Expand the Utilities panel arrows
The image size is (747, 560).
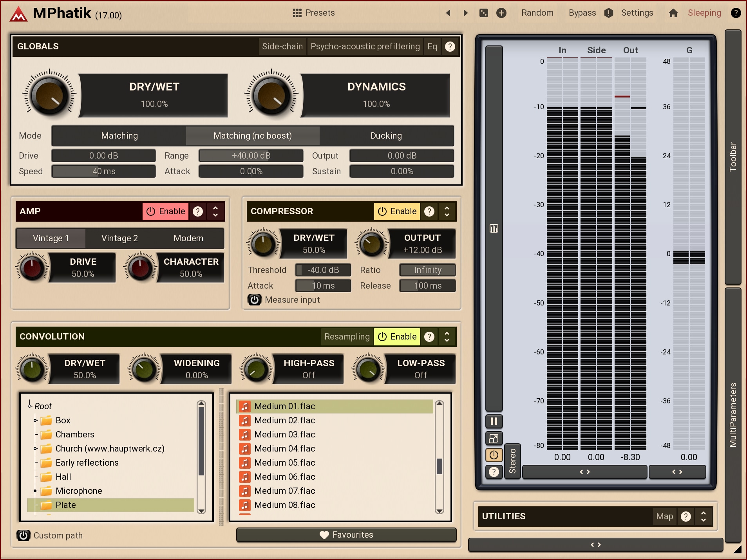[704, 517]
